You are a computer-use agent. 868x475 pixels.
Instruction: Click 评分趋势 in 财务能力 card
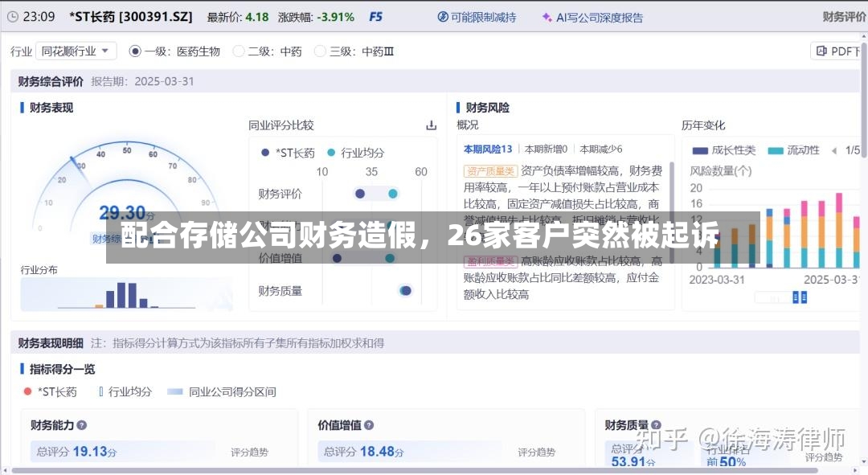tap(249, 452)
